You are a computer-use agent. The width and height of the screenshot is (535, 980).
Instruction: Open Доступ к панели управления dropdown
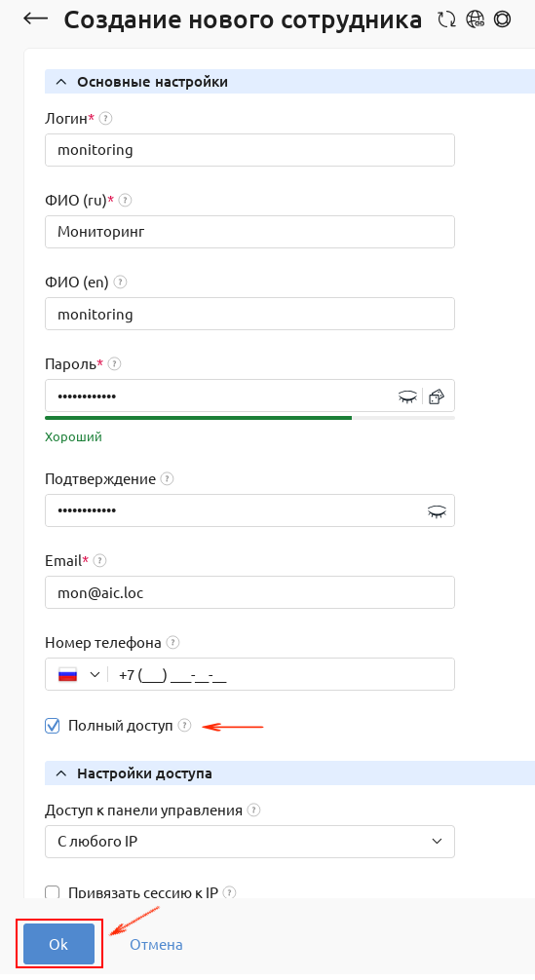tap(249, 842)
